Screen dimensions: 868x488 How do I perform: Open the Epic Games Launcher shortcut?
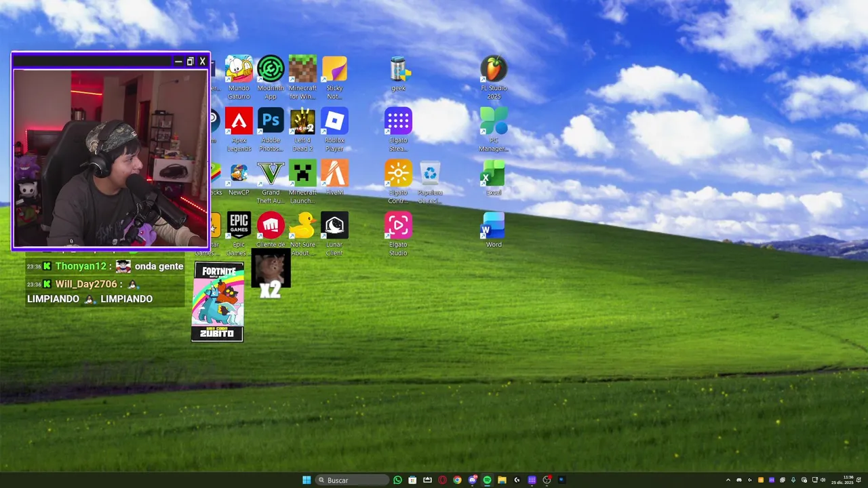coord(239,234)
